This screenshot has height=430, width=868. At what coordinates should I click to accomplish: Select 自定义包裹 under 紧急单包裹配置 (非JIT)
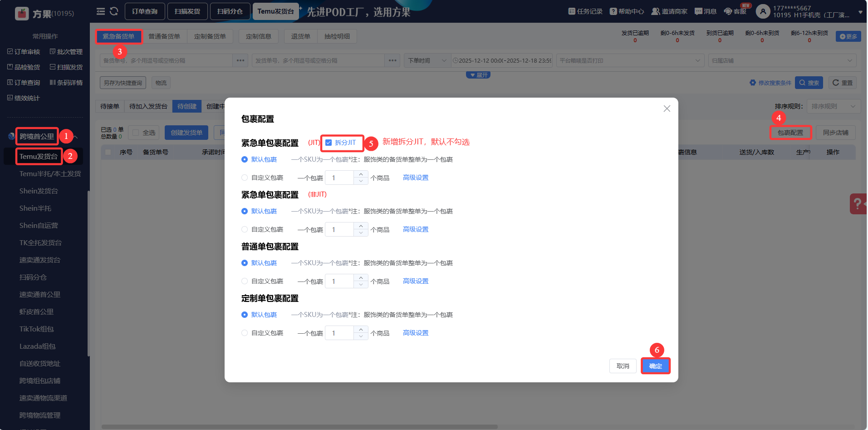pyautogui.click(x=245, y=229)
